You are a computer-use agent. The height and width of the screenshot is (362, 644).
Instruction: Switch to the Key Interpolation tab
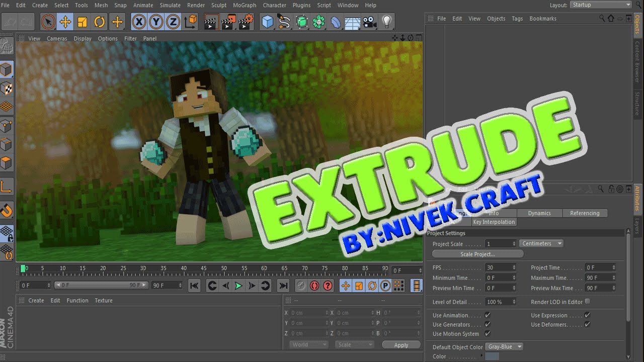tap(494, 222)
